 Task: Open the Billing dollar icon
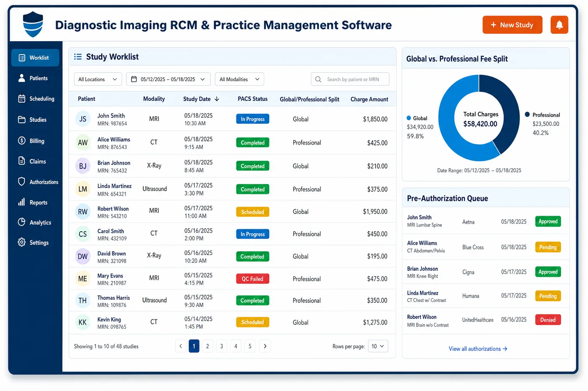tap(22, 140)
